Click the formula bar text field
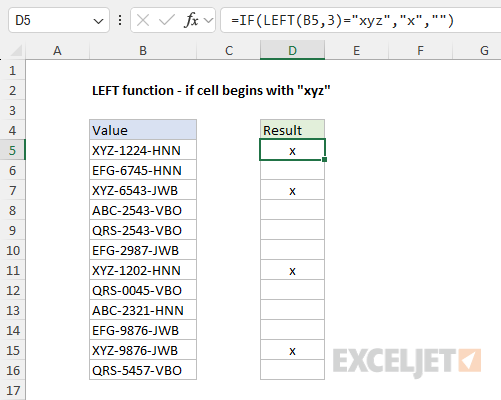 [x=361, y=20]
